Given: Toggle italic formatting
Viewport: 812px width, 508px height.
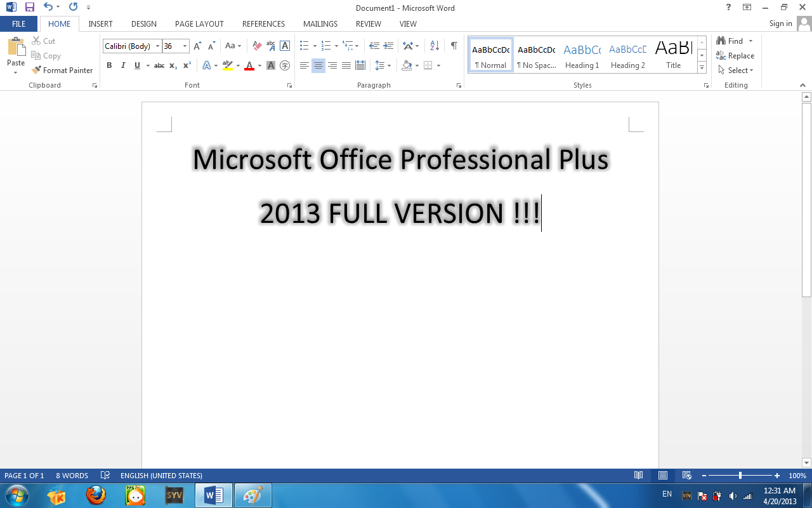Looking at the screenshot, I should 123,65.
